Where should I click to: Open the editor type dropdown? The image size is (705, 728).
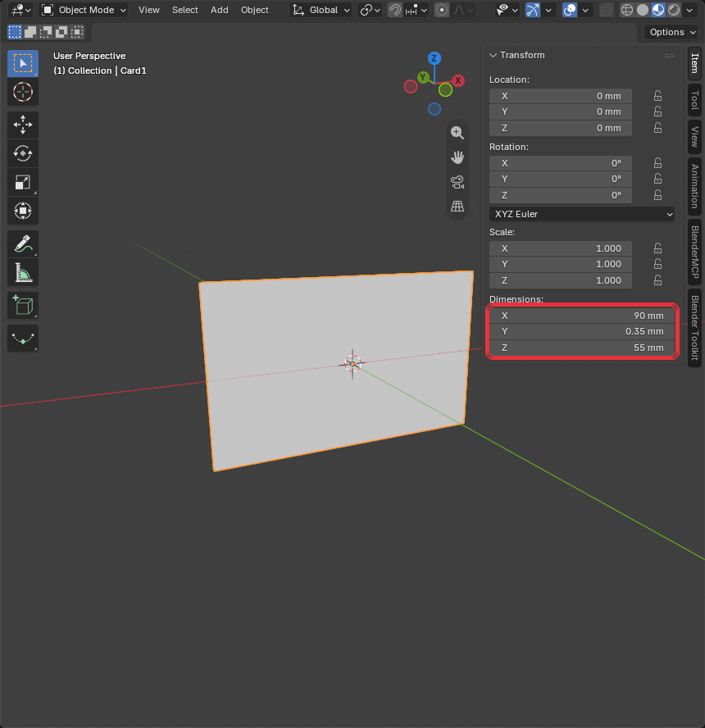20,10
